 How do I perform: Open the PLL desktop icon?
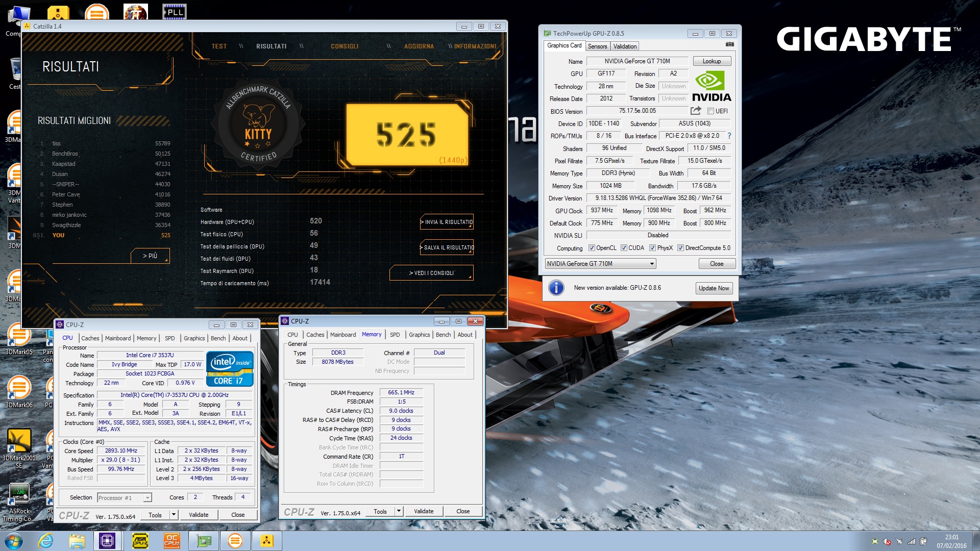tap(175, 11)
